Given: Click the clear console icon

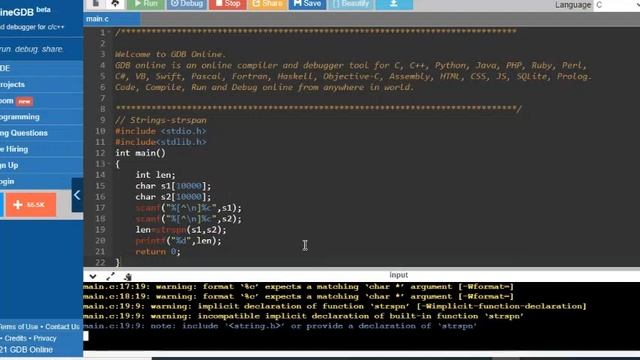Looking at the screenshot, I should (x=128, y=276).
